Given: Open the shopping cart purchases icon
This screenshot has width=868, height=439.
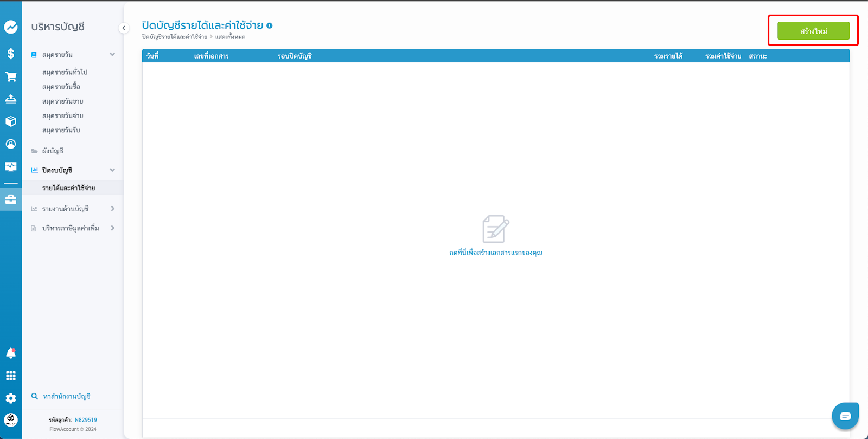Looking at the screenshot, I should click(x=11, y=76).
